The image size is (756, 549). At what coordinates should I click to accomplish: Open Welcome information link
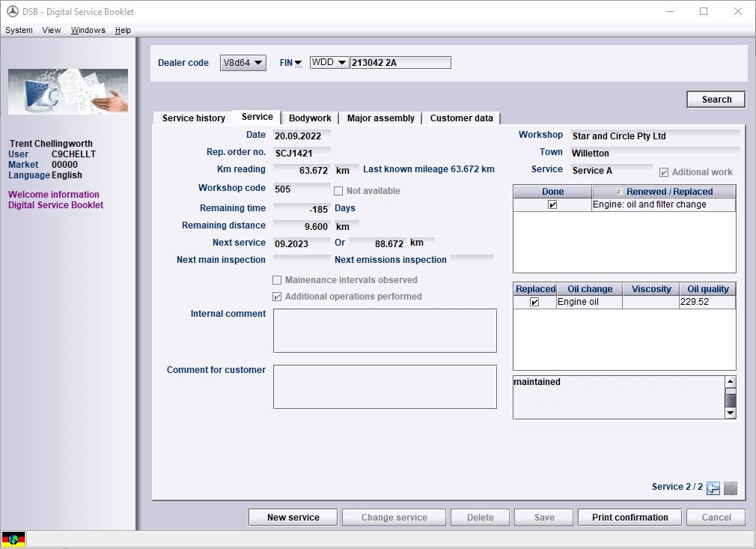(53, 195)
